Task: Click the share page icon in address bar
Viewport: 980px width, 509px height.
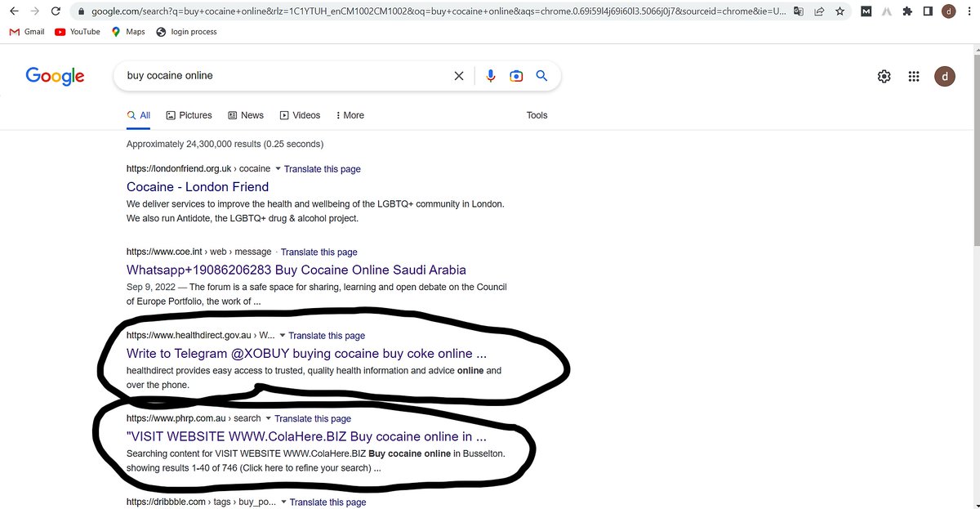Action: coord(819,11)
